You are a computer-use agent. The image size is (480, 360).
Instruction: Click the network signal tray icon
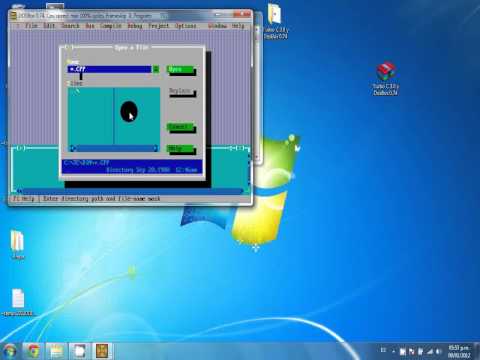click(430, 351)
